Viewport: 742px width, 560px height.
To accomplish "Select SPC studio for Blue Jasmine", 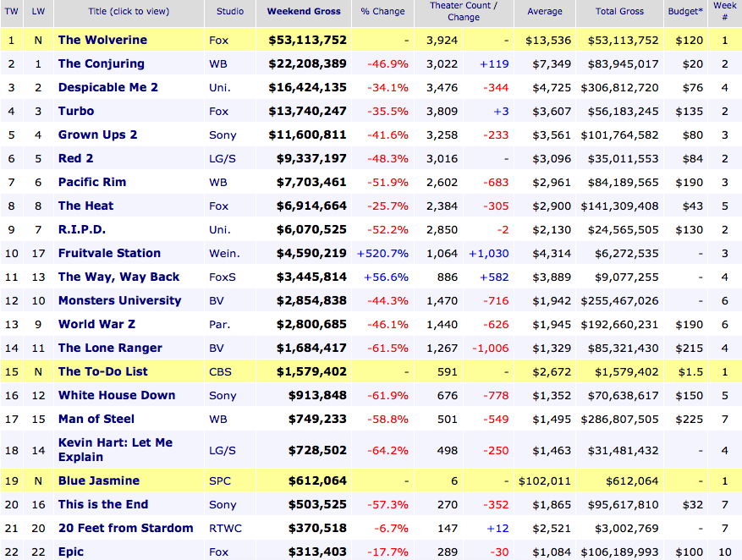I will coord(220,481).
